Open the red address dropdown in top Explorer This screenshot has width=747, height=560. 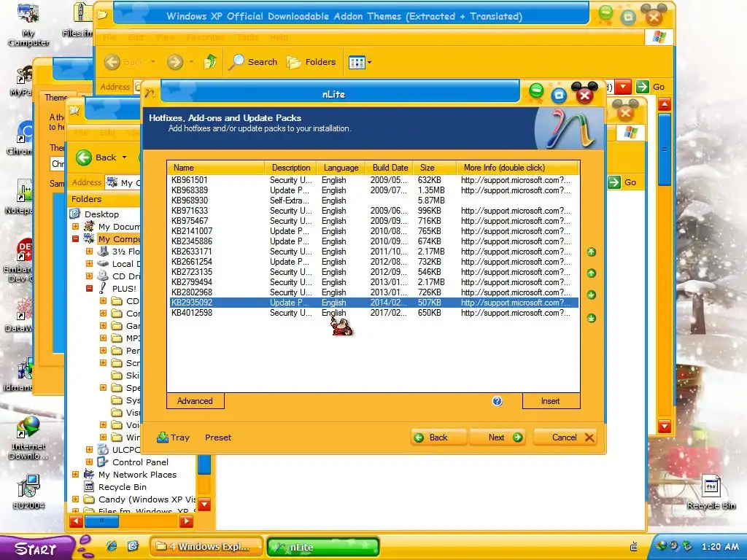point(623,87)
